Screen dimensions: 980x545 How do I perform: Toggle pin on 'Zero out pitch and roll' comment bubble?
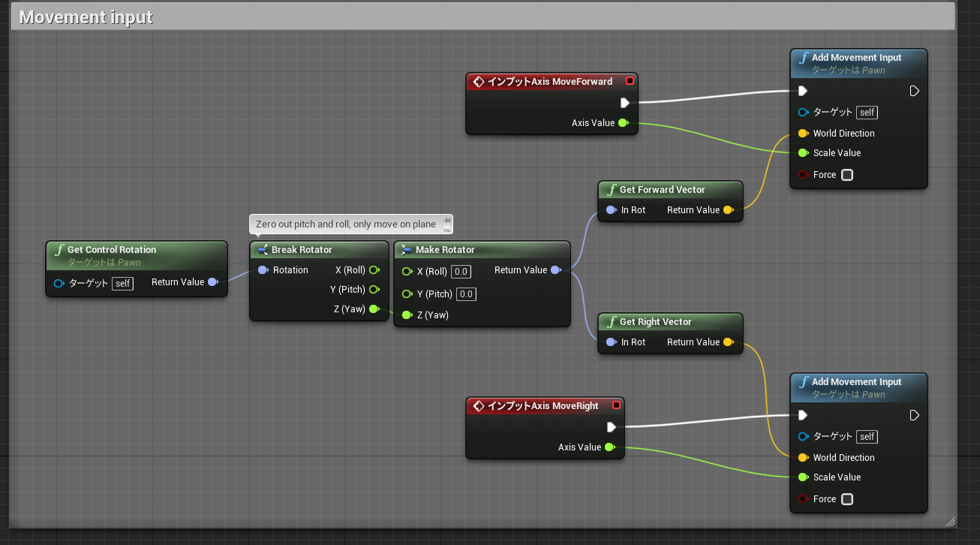(x=448, y=221)
